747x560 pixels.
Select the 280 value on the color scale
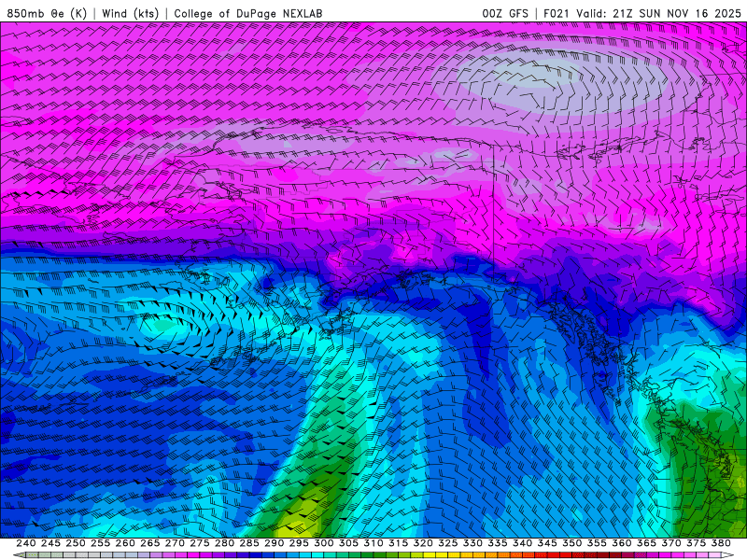(224, 543)
